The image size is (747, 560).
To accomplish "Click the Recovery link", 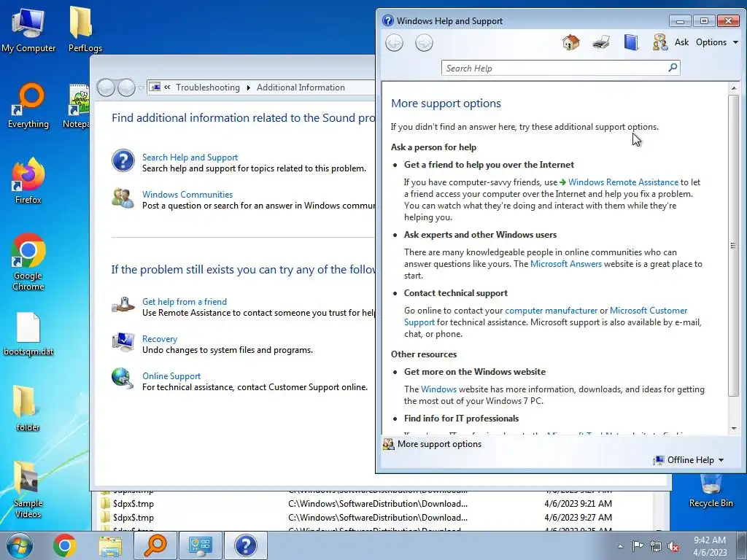I will coord(160,338).
